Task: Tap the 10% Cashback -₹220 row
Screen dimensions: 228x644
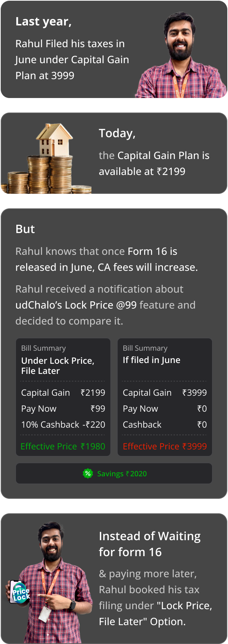Action: click(63, 424)
